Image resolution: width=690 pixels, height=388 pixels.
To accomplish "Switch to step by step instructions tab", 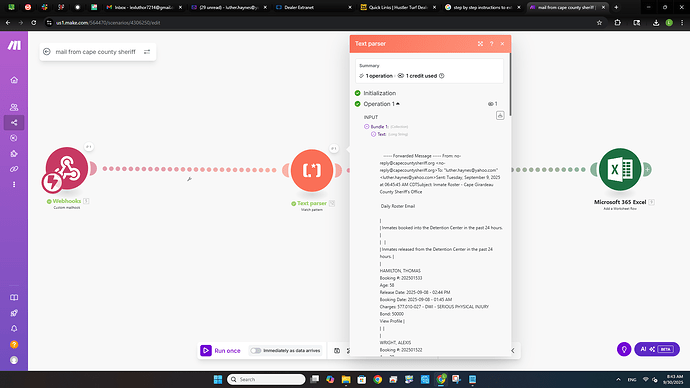I will point(482,7).
